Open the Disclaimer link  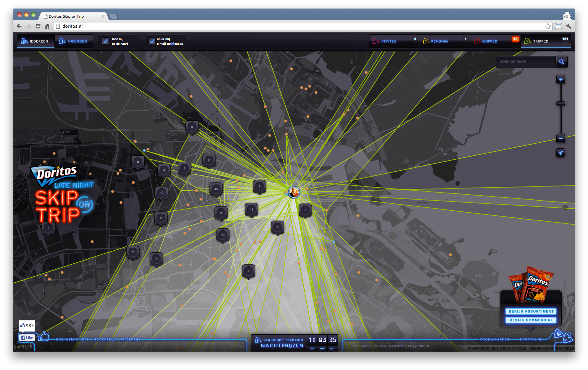tap(361, 346)
